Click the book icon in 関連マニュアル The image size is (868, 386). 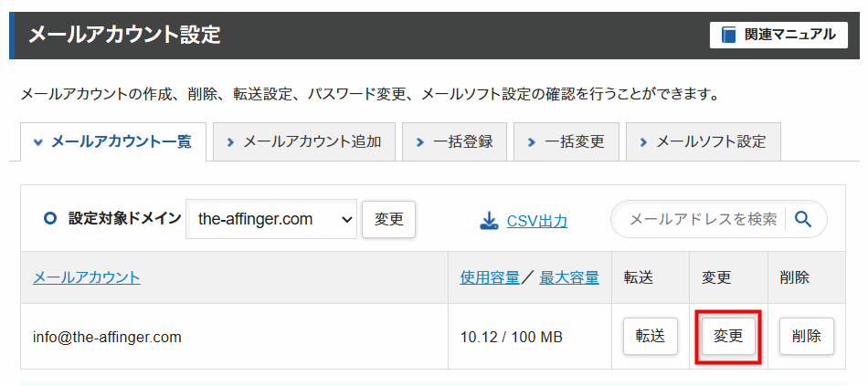pyautogui.click(x=728, y=35)
